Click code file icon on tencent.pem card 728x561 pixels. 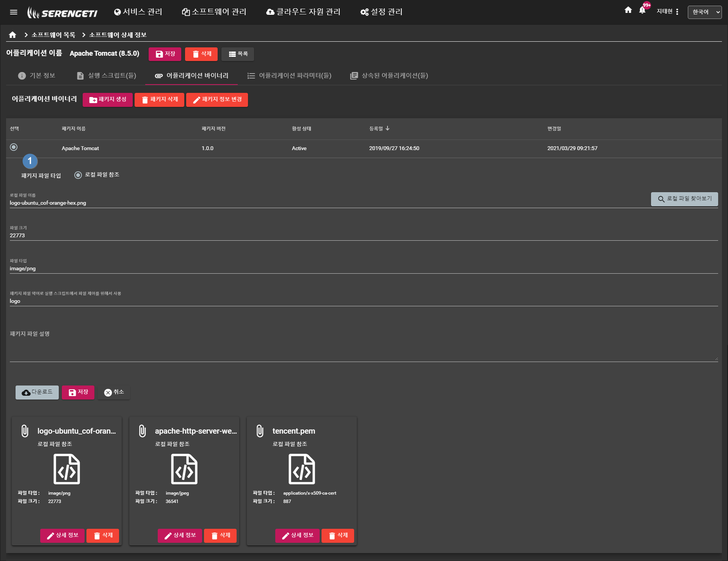click(302, 469)
